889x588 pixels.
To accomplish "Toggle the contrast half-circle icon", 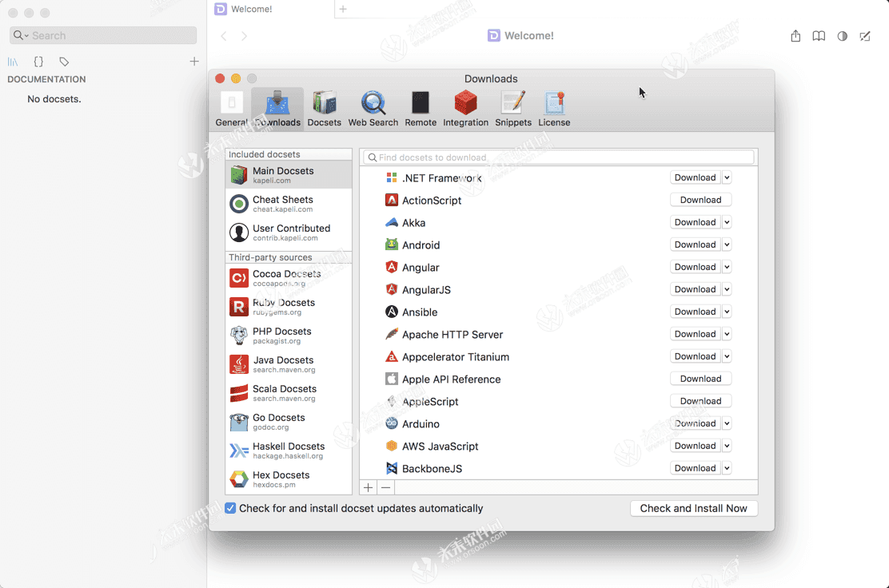I will (x=843, y=36).
